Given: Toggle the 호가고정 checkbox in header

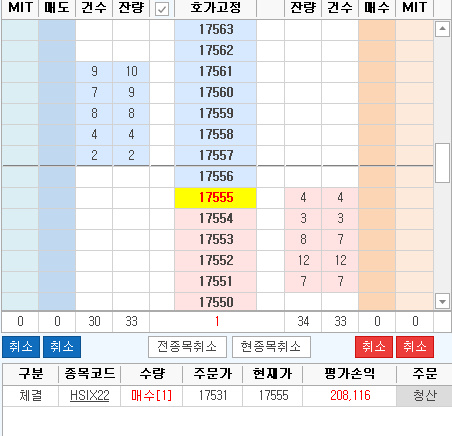Looking at the screenshot, I should click(162, 9).
